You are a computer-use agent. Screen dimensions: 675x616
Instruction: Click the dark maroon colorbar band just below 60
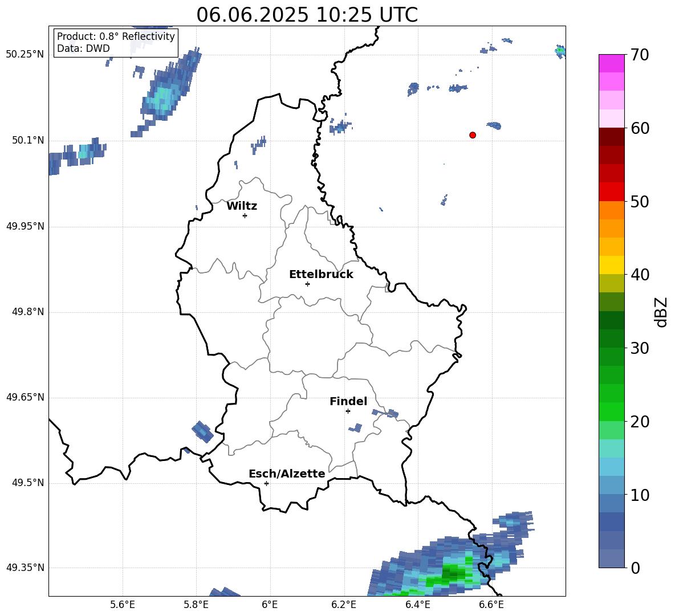(x=611, y=136)
